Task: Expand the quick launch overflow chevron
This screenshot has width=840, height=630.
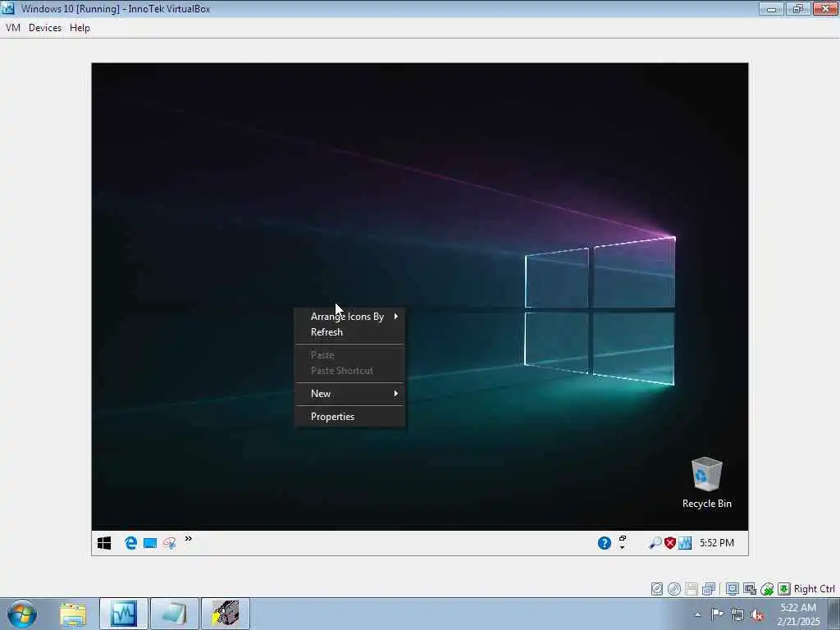Action: pos(189,539)
